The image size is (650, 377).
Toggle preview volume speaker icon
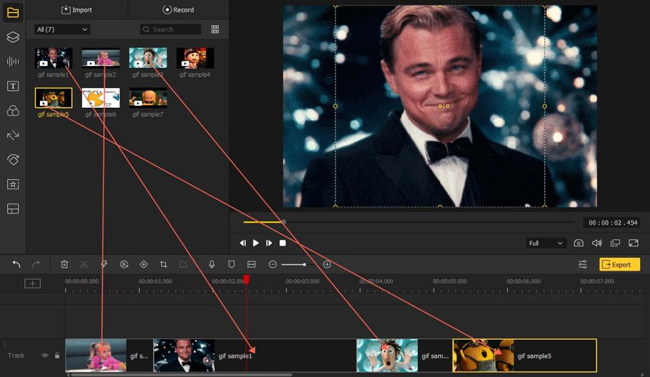click(597, 243)
